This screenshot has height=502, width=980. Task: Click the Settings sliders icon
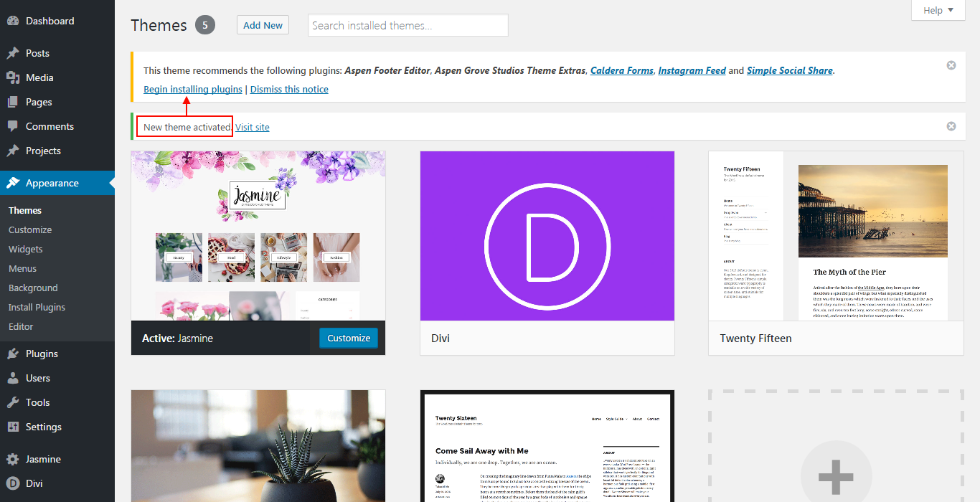[13, 427]
